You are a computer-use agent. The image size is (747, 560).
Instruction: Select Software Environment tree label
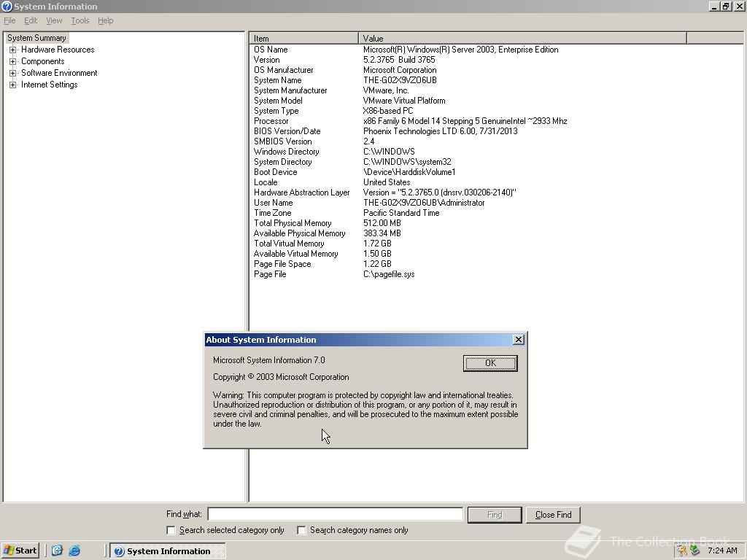59,73
